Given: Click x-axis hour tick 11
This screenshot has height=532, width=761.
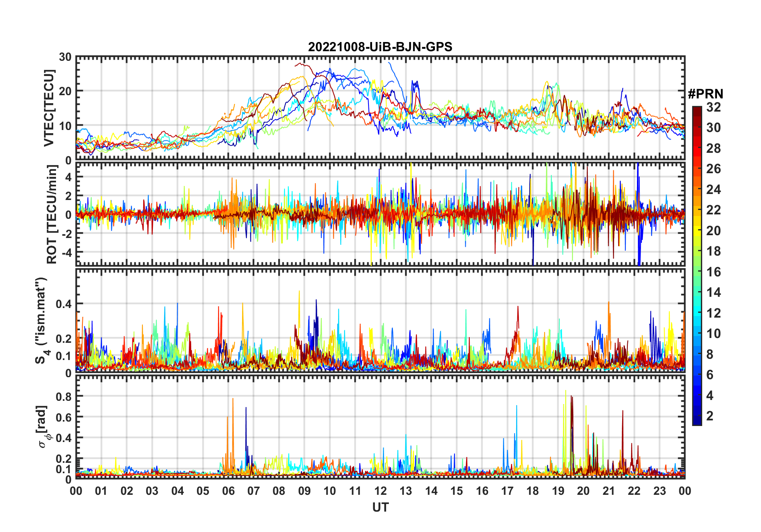Looking at the screenshot, I should [x=355, y=491].
